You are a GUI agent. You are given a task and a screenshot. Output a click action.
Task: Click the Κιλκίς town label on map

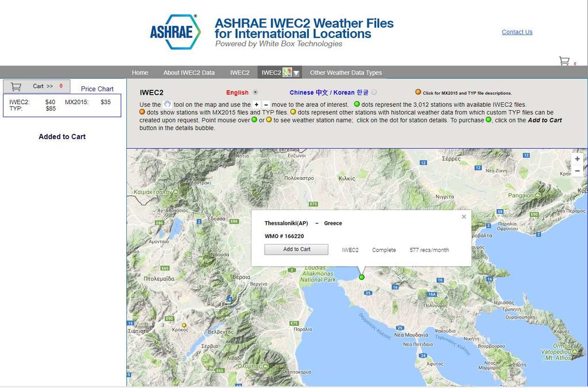[347, 178]
